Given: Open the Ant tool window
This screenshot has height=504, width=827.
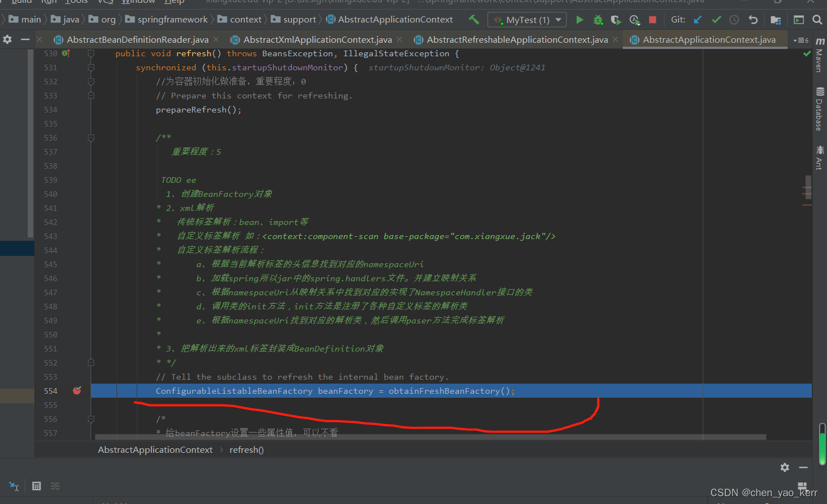Looking at the screenshot, I should [820, 157].
